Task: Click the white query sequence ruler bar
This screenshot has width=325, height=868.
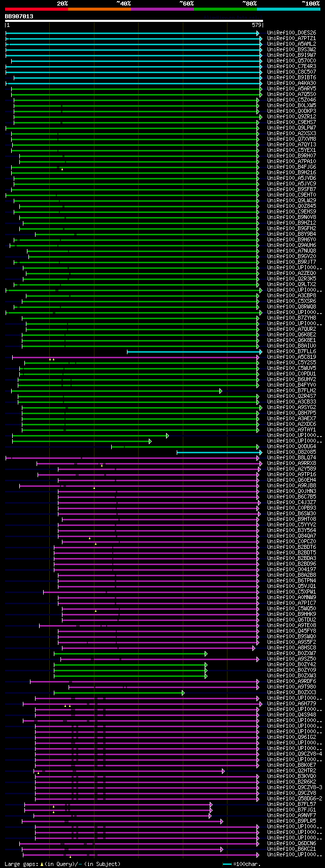Action: click(134, 21)
